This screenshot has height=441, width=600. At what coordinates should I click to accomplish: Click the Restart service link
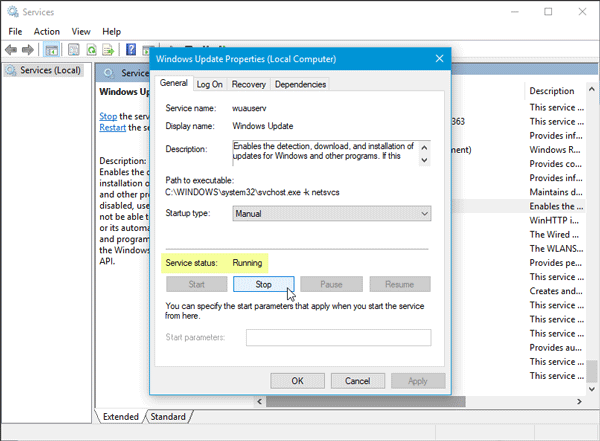coord(112,128)
